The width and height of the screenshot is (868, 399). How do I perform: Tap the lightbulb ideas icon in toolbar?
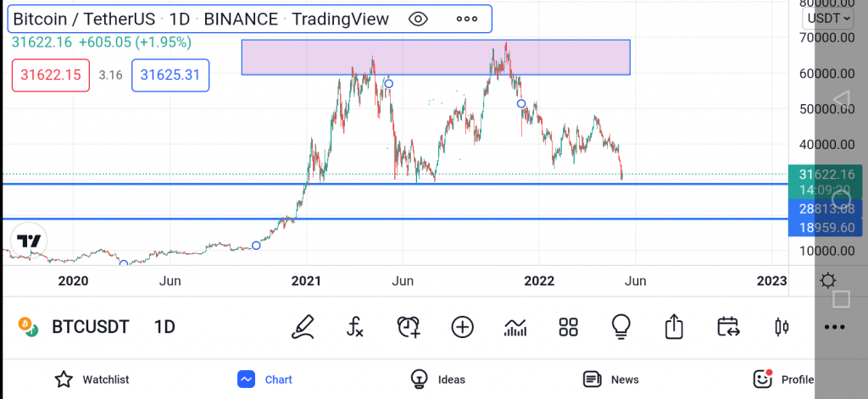pyautogui.click(x=620, y=326)
